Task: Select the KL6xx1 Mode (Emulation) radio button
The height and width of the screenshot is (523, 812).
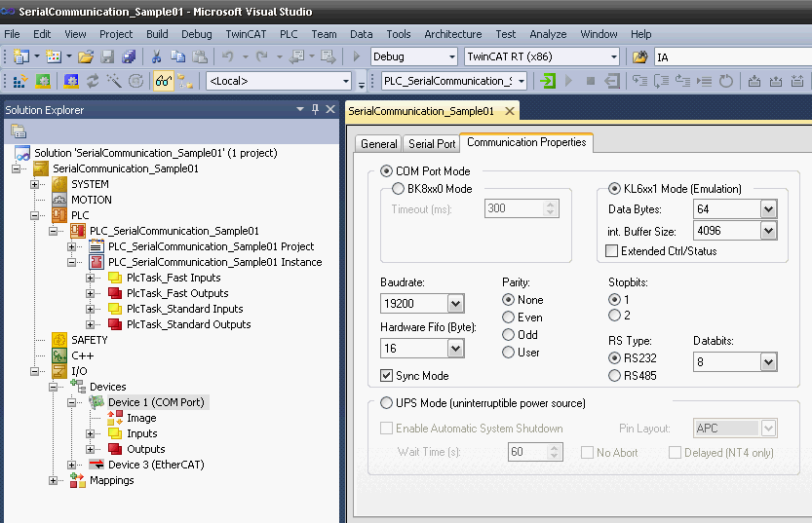Action: tap(614, 189)
